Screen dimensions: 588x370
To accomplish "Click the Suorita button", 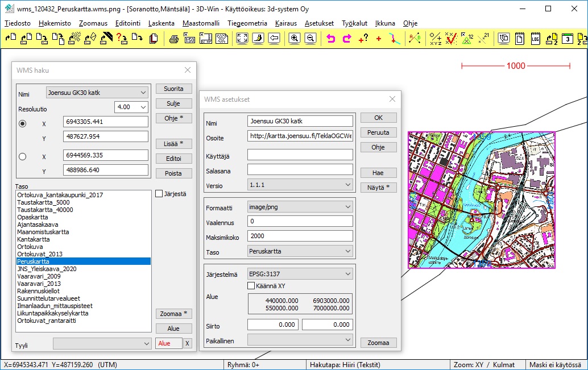I will point(173,89).
